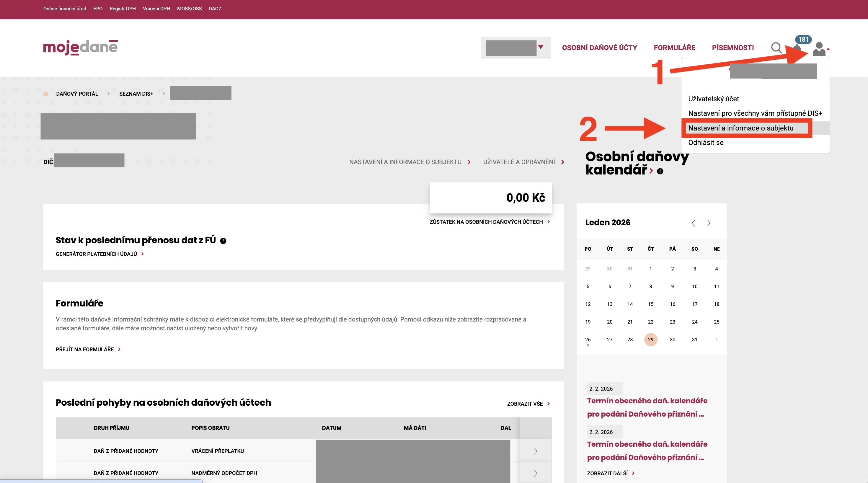
Task: Click info icon next to Osobní daňový kalendář
Action: pos(660,171)
